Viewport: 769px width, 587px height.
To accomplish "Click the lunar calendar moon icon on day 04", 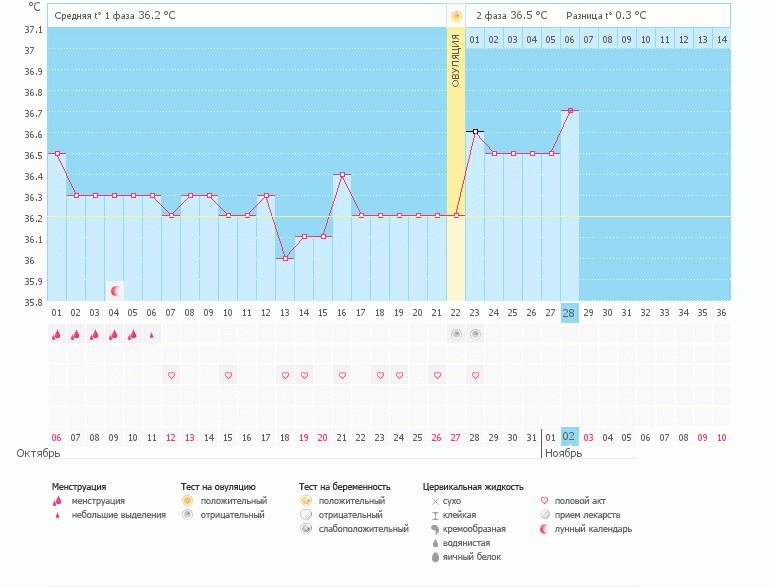I will [115, 291].
